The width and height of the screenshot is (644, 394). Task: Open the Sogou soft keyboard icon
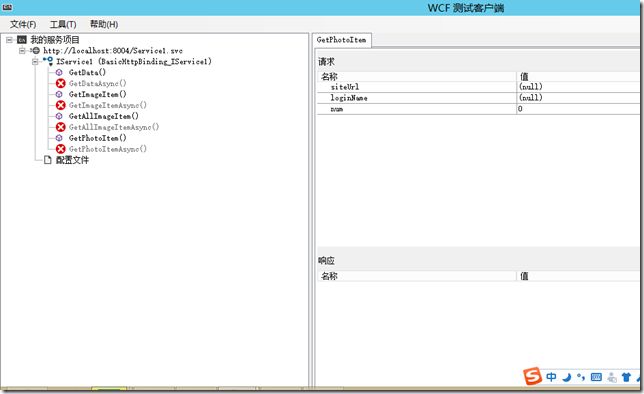coord(596,377)
